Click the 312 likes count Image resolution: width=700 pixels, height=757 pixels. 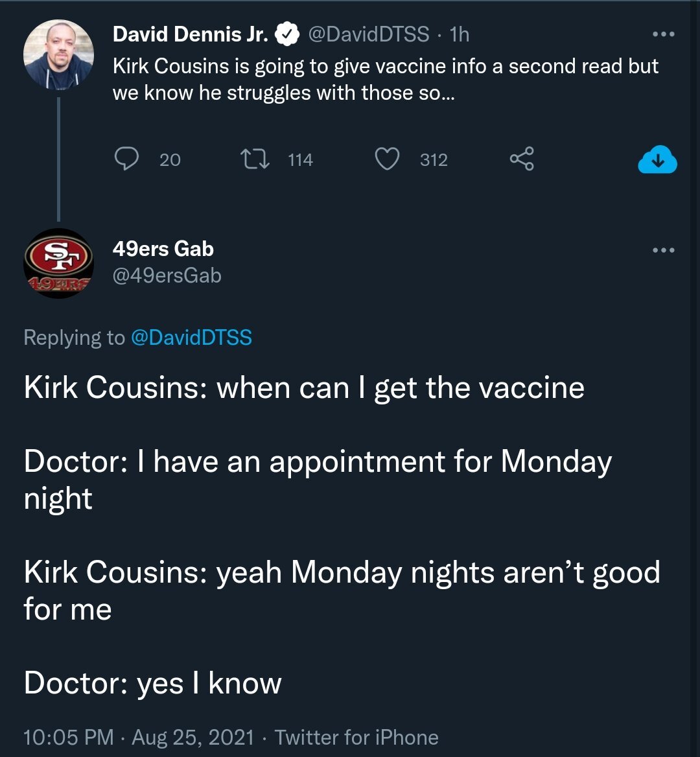[x=434, y=159]
